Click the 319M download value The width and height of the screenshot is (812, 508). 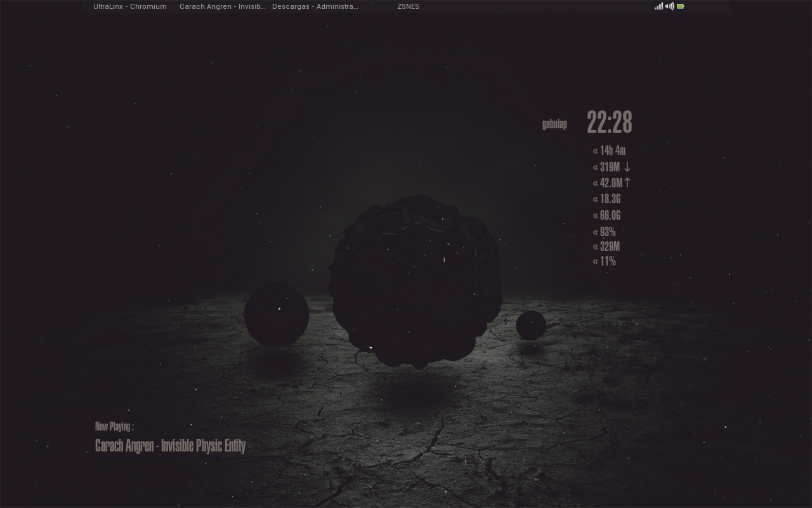point(610,167)
